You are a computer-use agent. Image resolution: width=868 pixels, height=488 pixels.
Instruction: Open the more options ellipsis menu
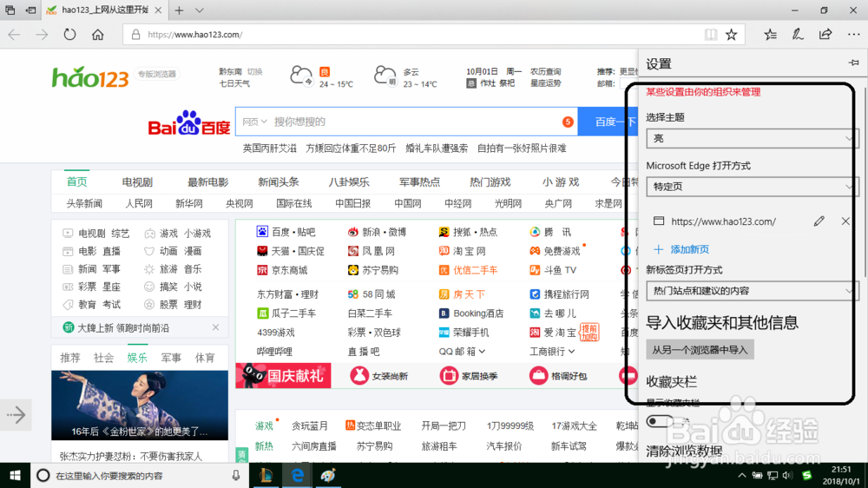coord(853,35)
